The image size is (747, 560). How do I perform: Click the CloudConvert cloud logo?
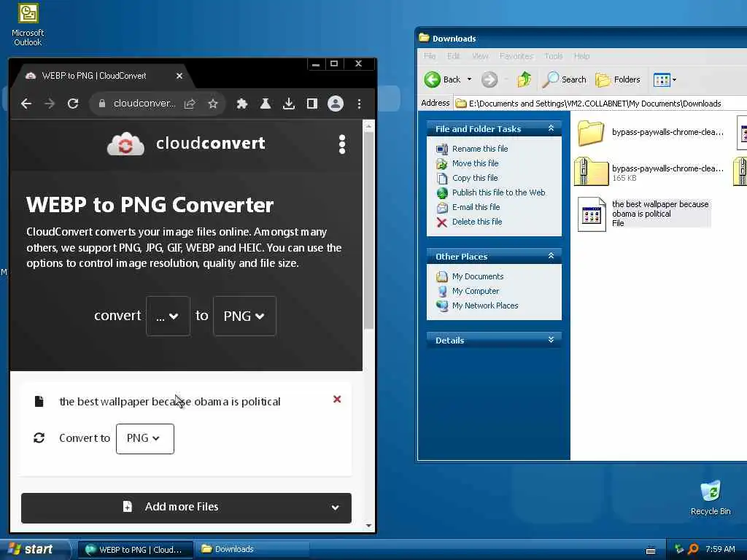[125, 144]
